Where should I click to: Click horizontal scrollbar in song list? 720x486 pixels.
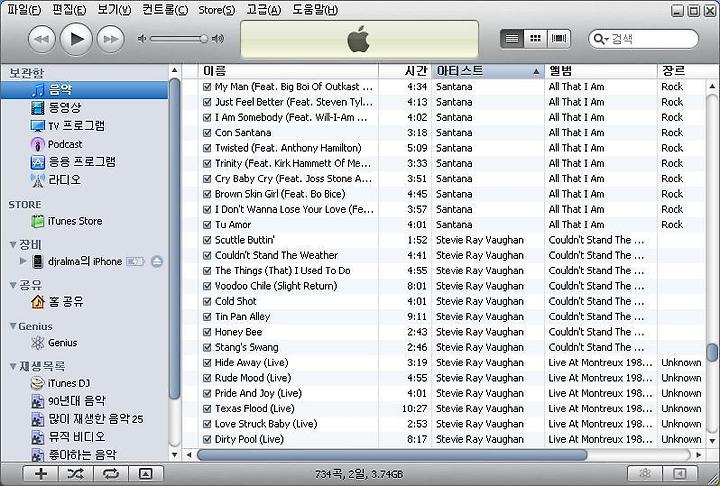[x=392, y=455]
